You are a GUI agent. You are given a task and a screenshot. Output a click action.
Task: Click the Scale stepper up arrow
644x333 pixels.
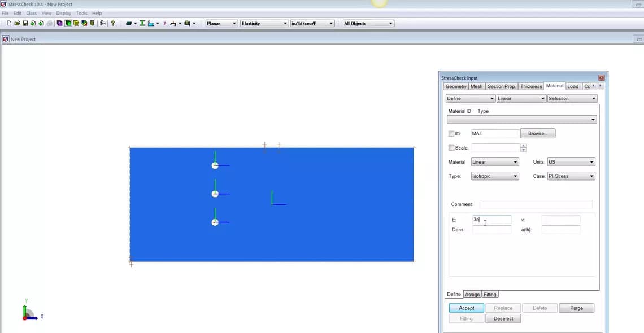tap(523, 146)
